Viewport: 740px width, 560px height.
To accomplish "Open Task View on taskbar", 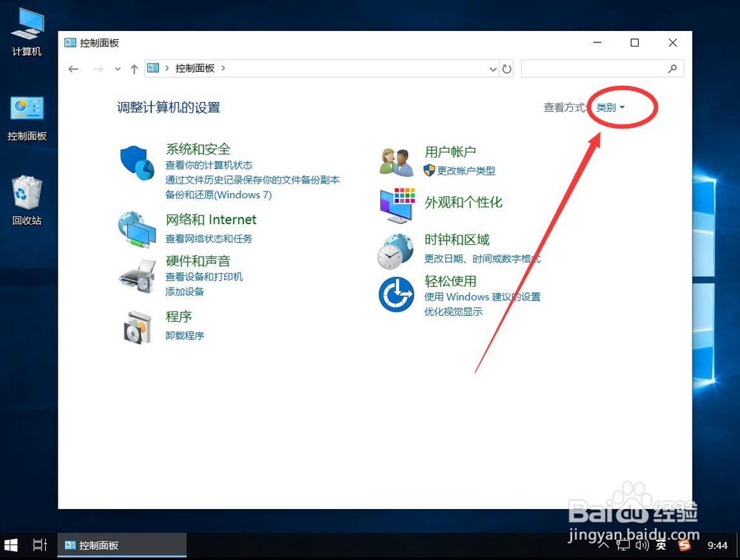I will (x=40, y=545).
